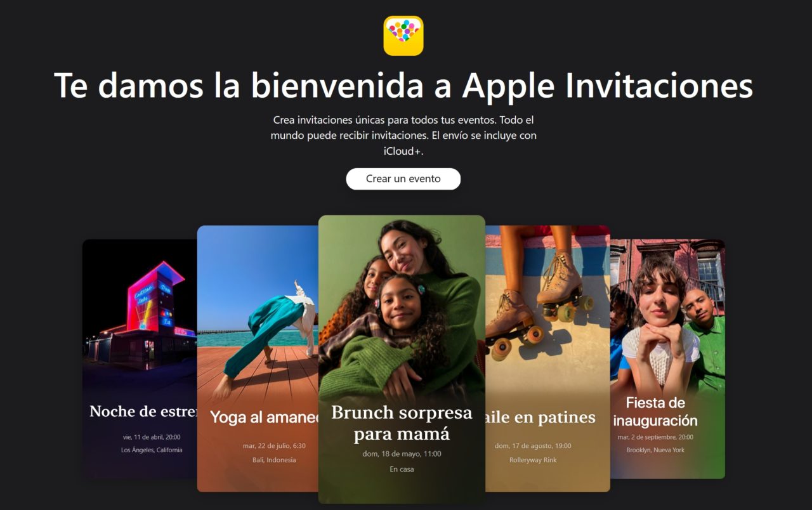This screenshot has width=812, height=510.
Task: Select the "Brunch sorpresa para mamá" title
Action: (x=402, y=423)
